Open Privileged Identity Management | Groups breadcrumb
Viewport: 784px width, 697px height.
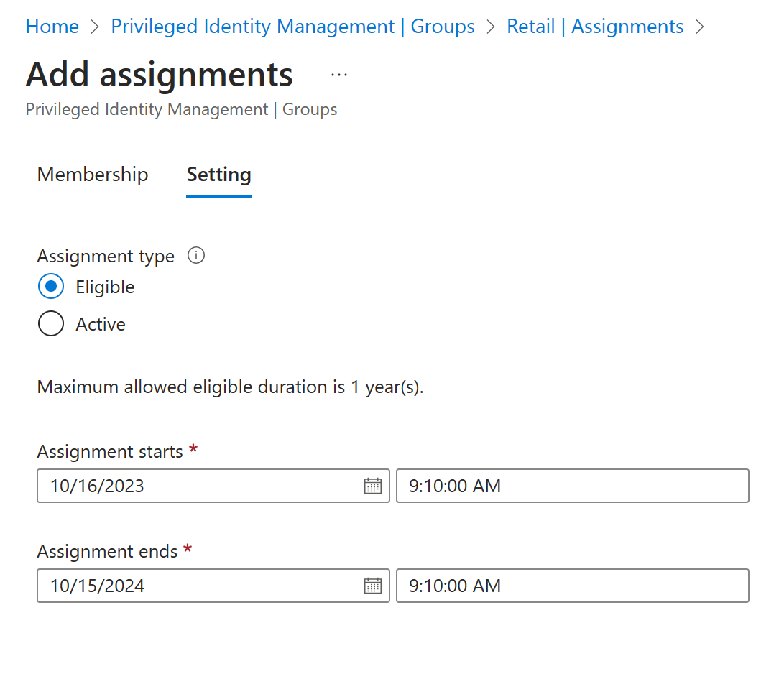tap(292, 27)
